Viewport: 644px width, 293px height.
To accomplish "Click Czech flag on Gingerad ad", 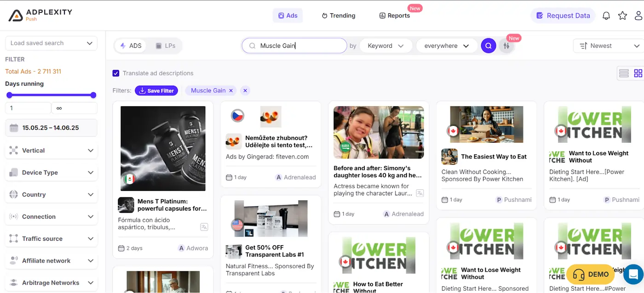I will [x=237, y=115].
